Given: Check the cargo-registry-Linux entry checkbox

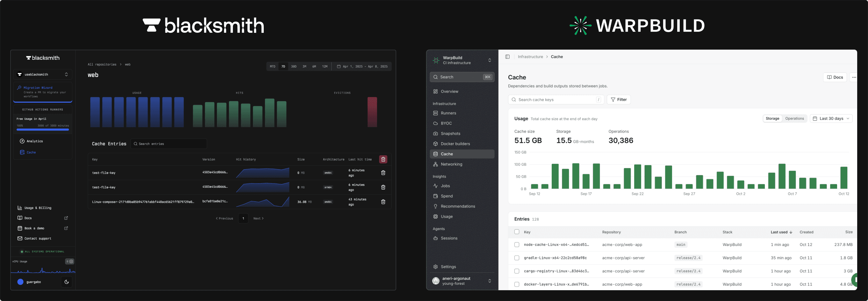Looking at the screenshot, I should (x=517, y=271).
